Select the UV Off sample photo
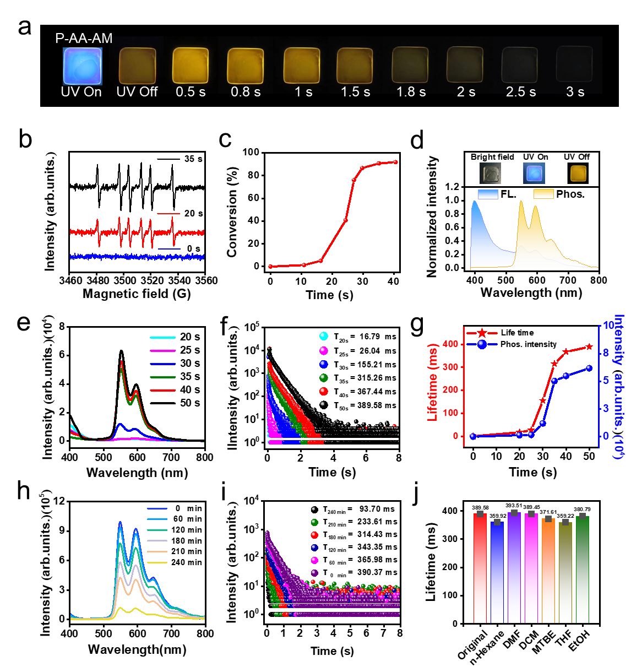This screenshot has height=672, width=631. [x=137, y=66]
